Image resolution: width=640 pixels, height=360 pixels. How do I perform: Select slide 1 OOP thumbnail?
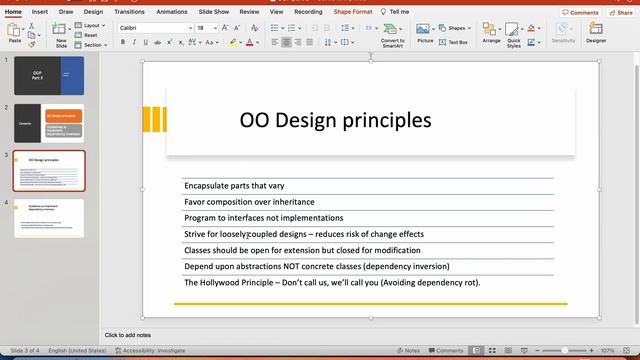coord(49,76)
